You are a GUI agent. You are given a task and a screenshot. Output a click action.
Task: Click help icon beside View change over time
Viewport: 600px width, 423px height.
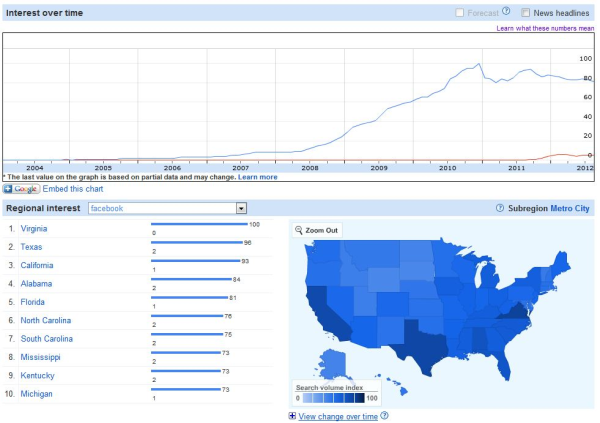(385, 415)
